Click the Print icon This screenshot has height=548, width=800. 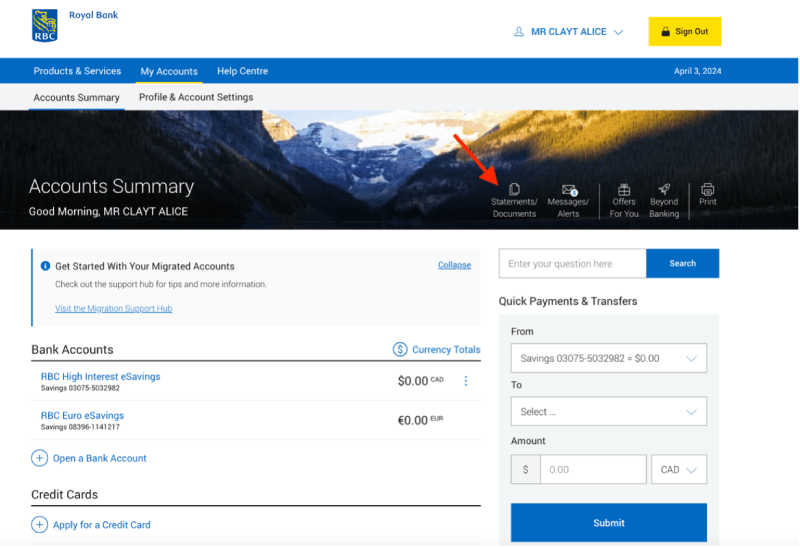coord(708,189)
